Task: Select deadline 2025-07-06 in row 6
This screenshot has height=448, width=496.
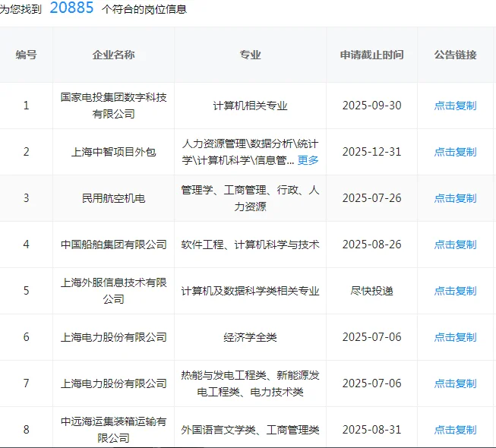Action: point(371,337)
